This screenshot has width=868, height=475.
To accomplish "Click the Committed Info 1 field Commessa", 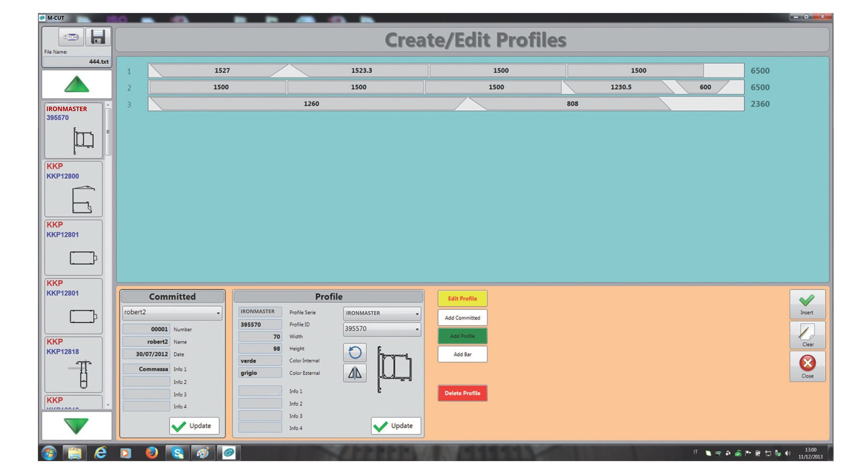I will click(x=146, y=369).
